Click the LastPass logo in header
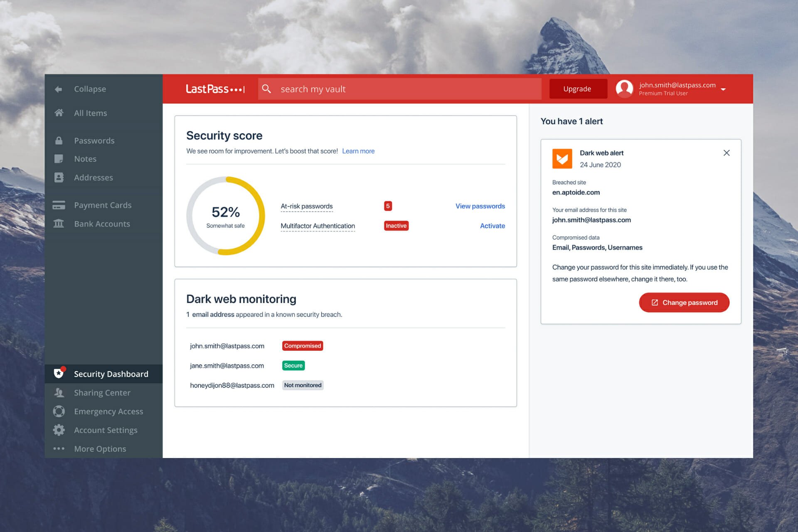798x532 pixels. pyautogui.click(x=215, y=89)
